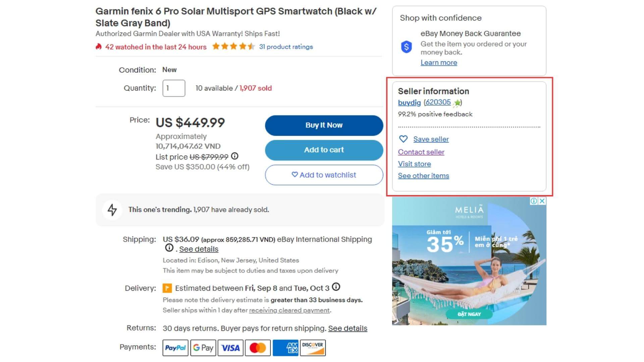Click the delivery estimate info icon
Image resolution: width=644 pixels, height=362 pixels.
(336, 287)
